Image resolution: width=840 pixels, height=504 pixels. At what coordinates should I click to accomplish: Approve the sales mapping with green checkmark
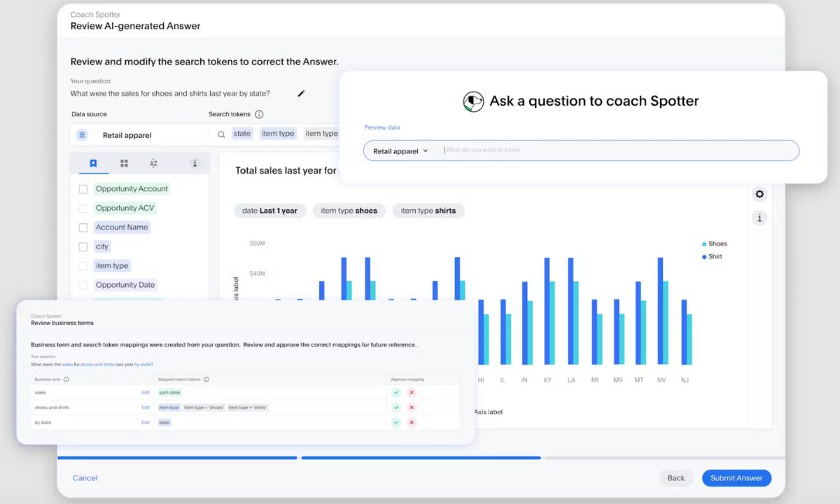[396, 393]
